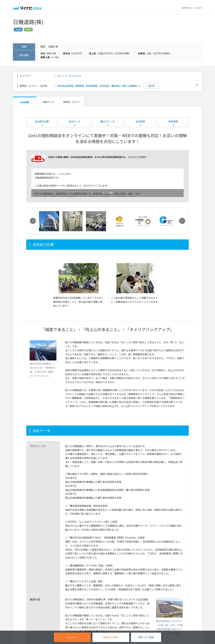Open the flower-bed planting group photo
Viewport: 215px width, 644px height.
pyautogui.click(x=79, y=278)
